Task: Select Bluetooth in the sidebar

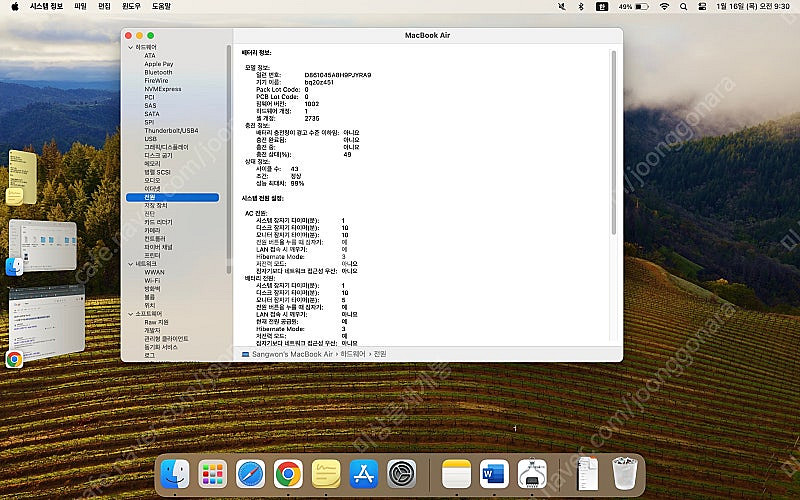Action: (x=158, y=72)
